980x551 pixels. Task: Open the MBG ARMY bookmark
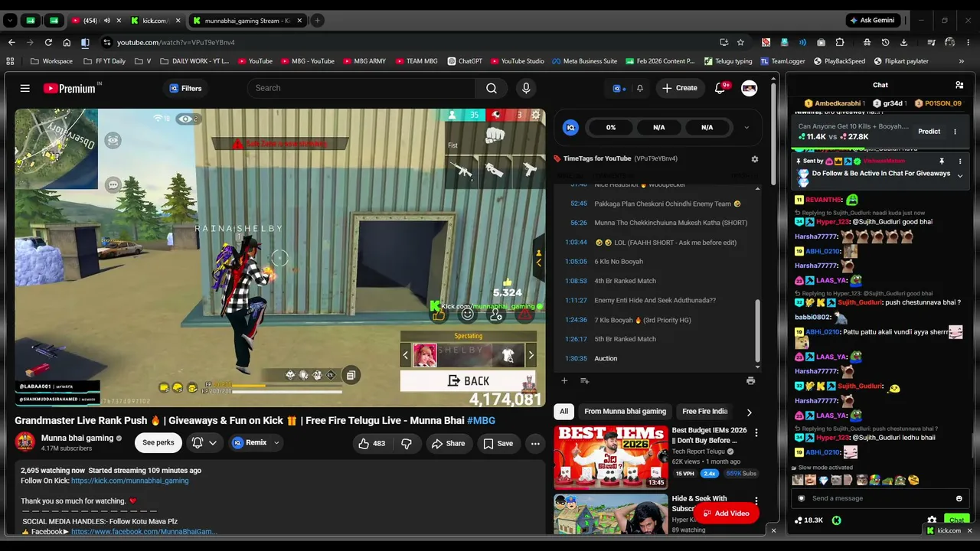point(364,61)
